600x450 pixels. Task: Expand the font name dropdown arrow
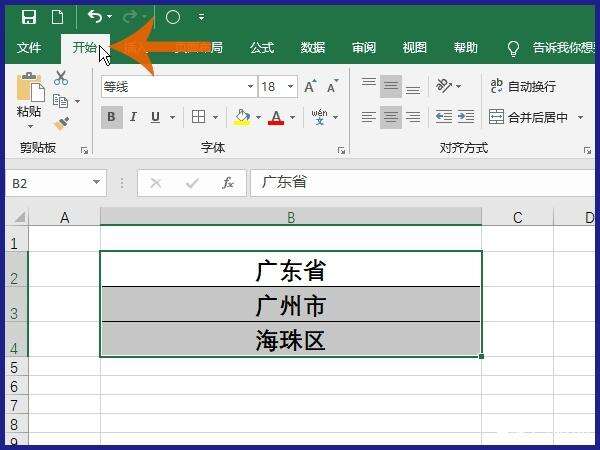tap(251, 86)
